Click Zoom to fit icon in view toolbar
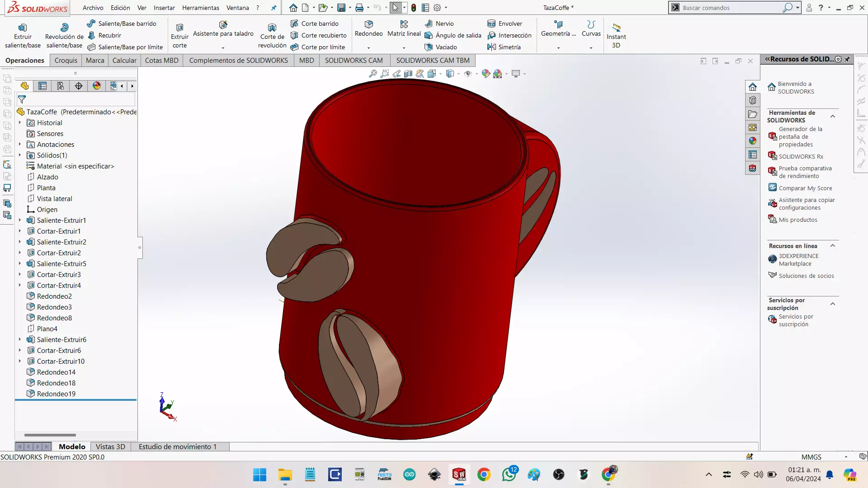The height and width of the screenshot is (488, 868). coord(373,74)
